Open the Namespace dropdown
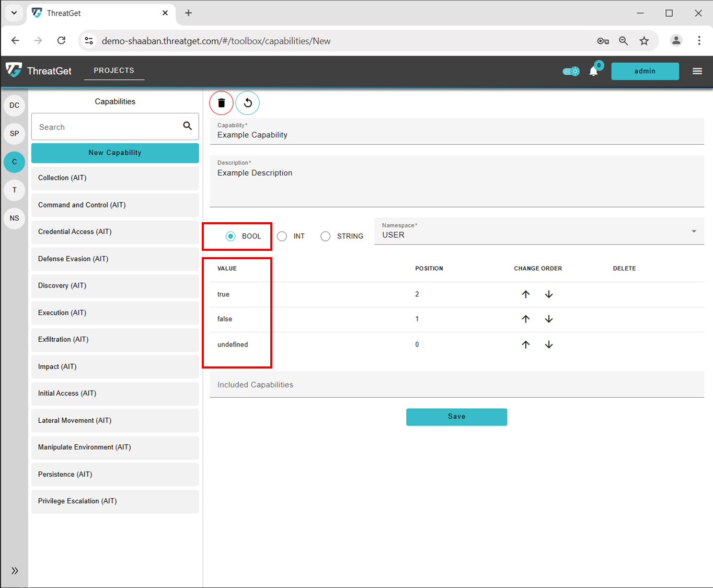This screenshot has width=713, height=588. (538, 231)
